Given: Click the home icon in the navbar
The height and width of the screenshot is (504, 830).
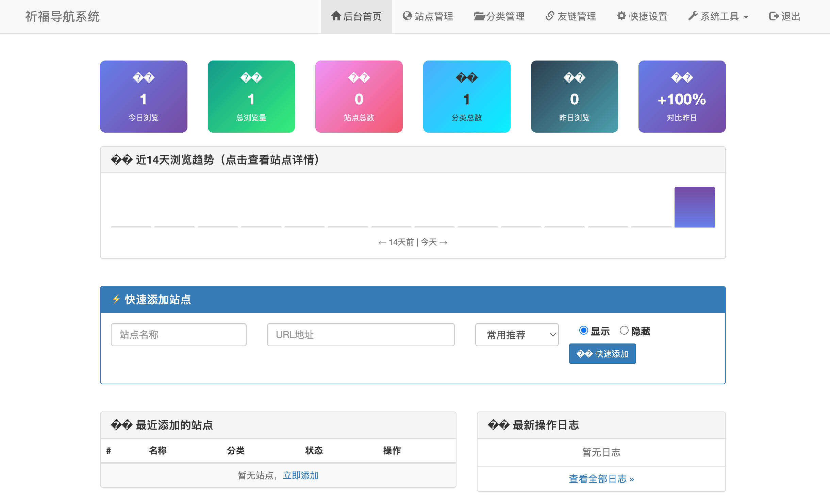Looking at the screenshot, I should click(336, 16).
